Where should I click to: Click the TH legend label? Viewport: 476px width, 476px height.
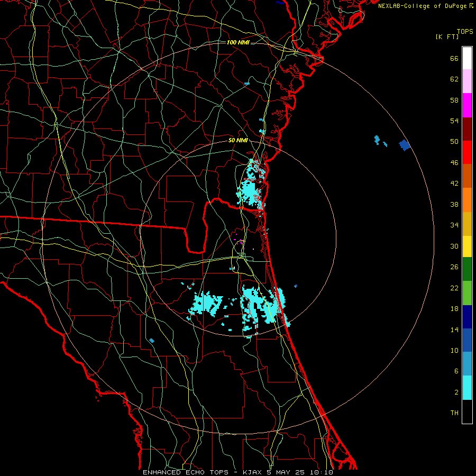[x=454, y=413]
